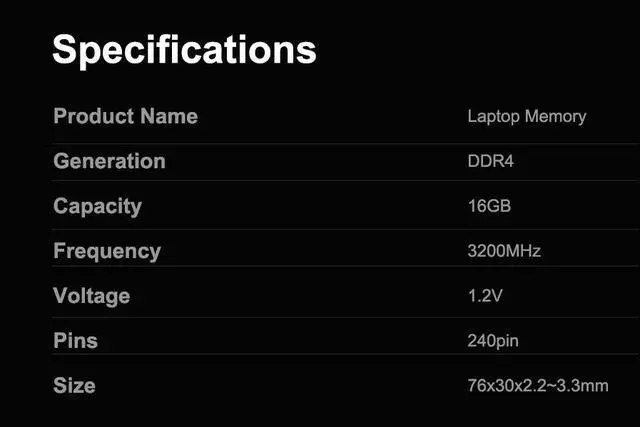640x427 pixels.
Task: Select the Pins row label
Action: coord(75,340)
